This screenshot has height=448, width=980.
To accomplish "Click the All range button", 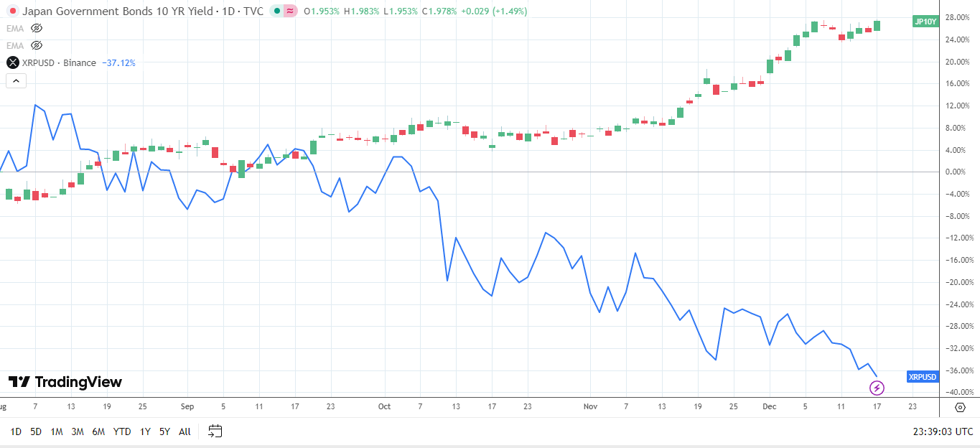I will [x=185, y=432].
